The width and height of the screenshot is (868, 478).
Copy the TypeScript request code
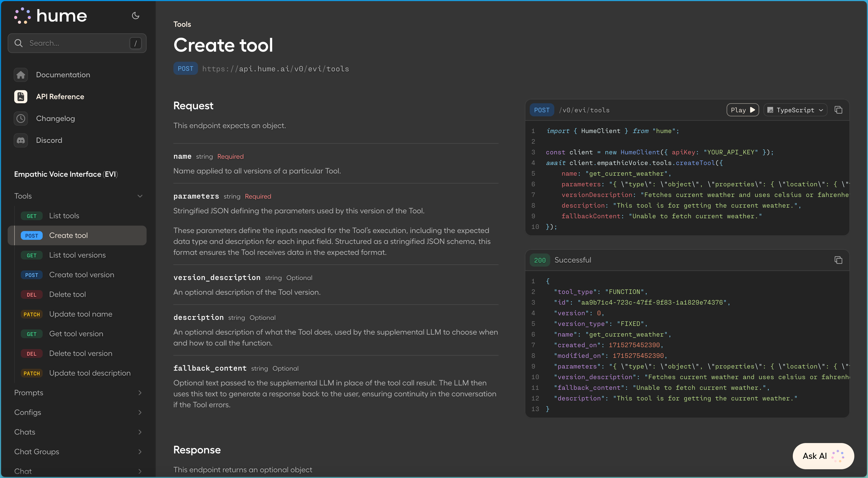coord(838,110)
